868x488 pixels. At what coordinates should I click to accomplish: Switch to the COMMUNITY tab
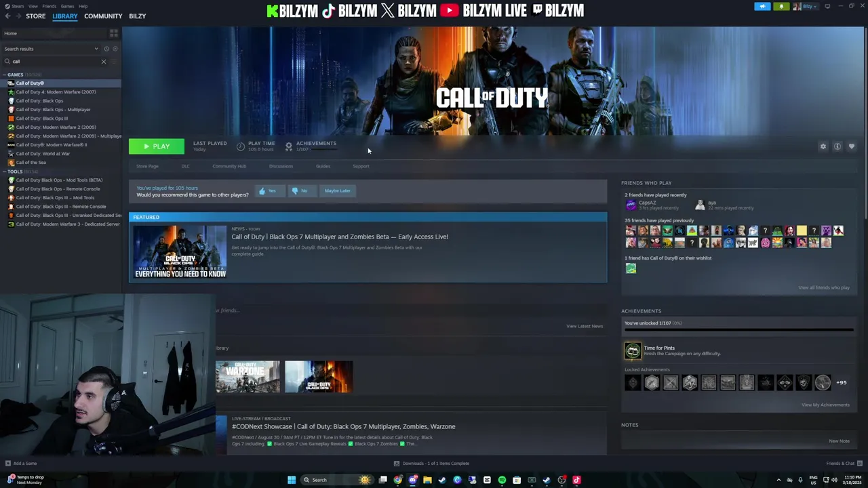(x=103, y=16)
